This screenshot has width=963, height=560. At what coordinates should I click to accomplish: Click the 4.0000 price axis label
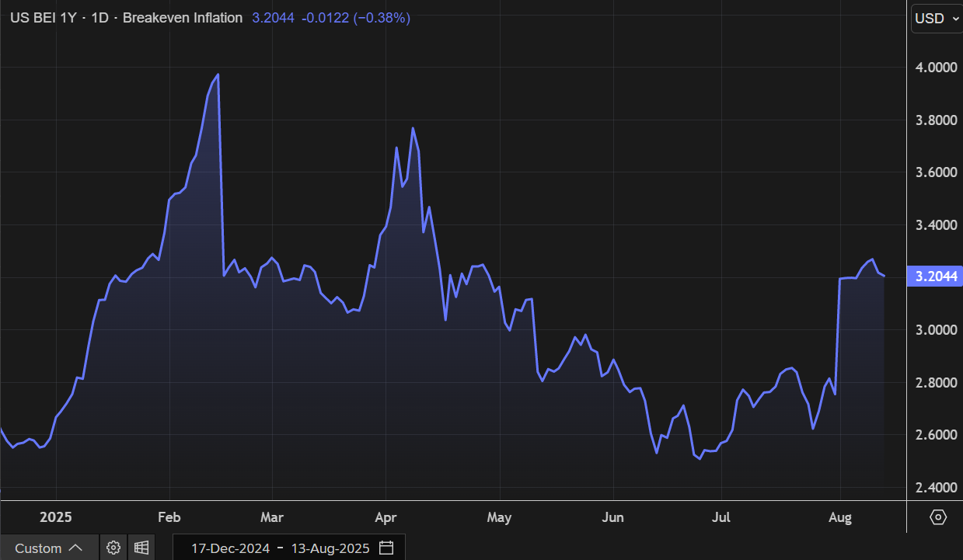point(935,68)
